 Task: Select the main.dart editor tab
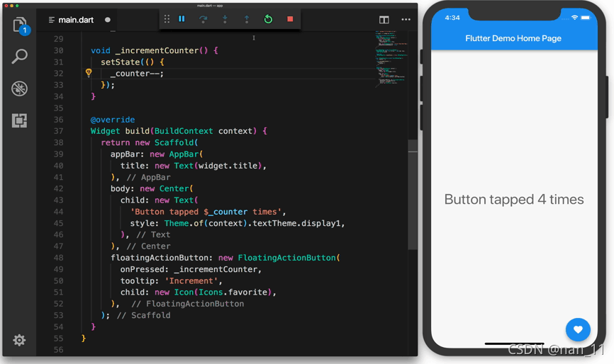[76, 20]
